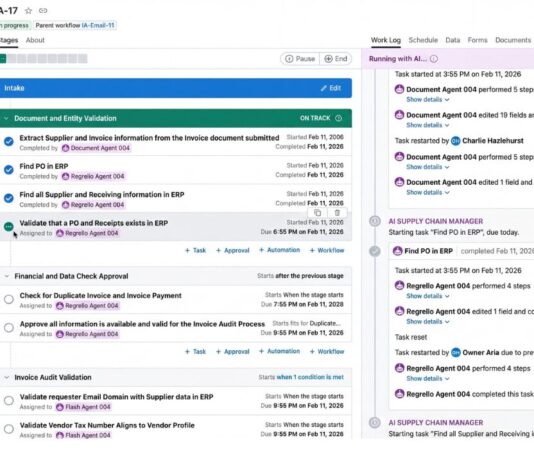Mark Check for Duplicate Invoice task complete

pos(9,299)
